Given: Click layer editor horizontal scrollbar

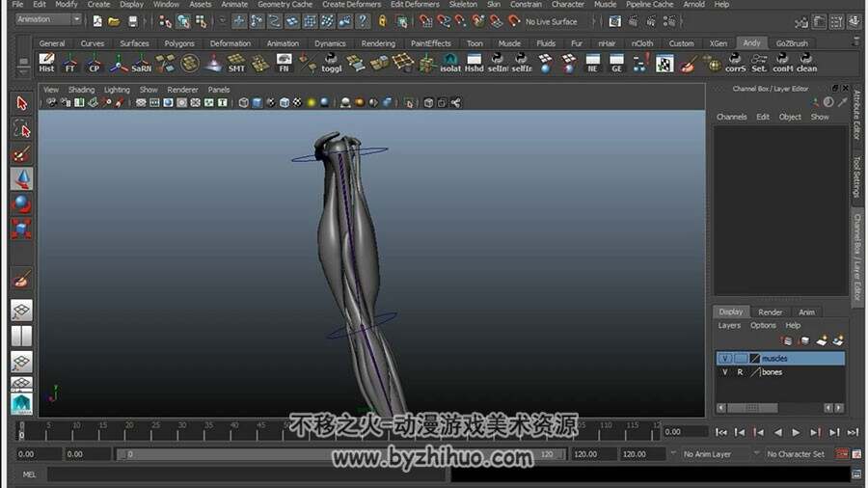Looking at the screenshot, I should pyautogui.click(x=751, y=408).
